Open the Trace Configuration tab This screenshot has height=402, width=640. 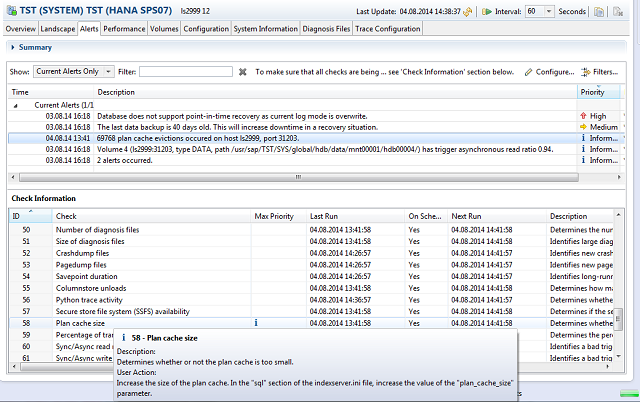click(387, 29)
